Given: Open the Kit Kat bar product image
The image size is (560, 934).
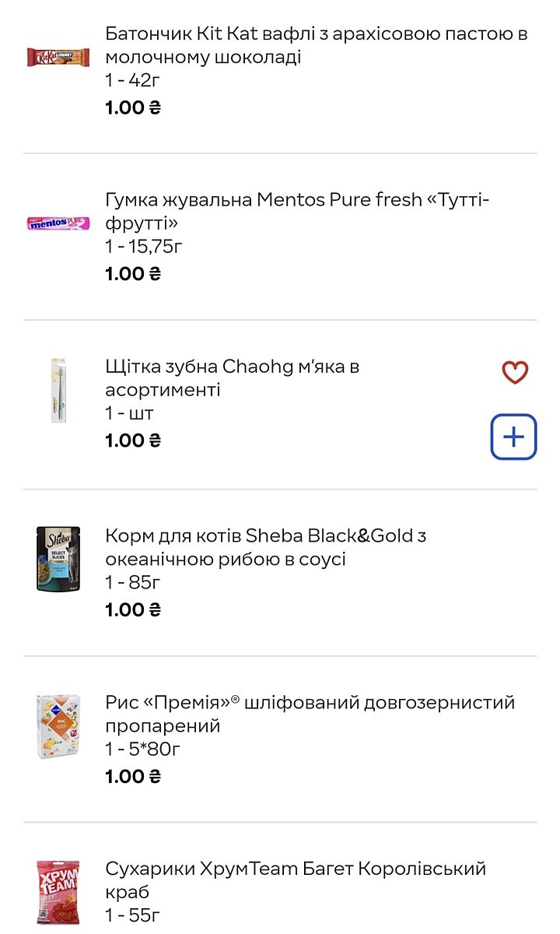Looking at the screenshot, I should point(58,57).
